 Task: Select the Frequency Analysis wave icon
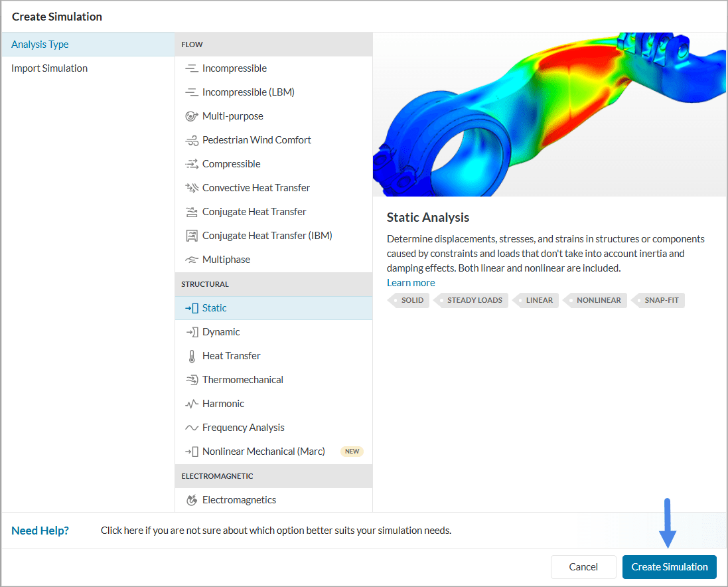[x=190, y=427]
